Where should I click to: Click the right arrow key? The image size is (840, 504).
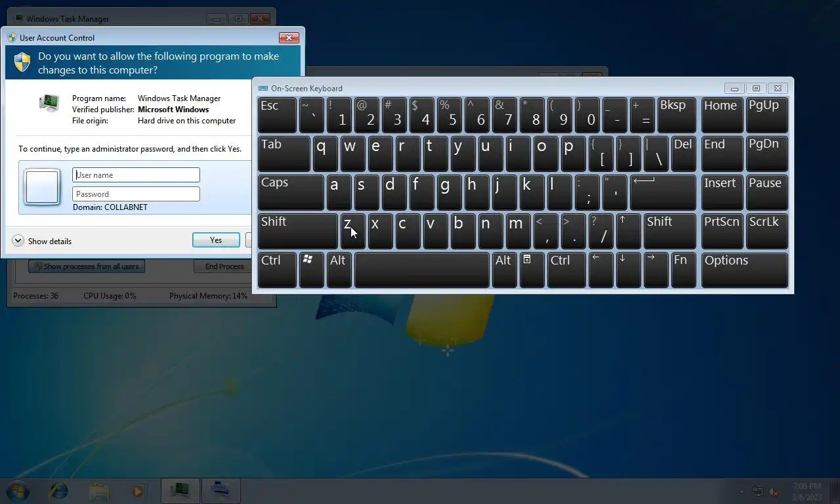656,270
